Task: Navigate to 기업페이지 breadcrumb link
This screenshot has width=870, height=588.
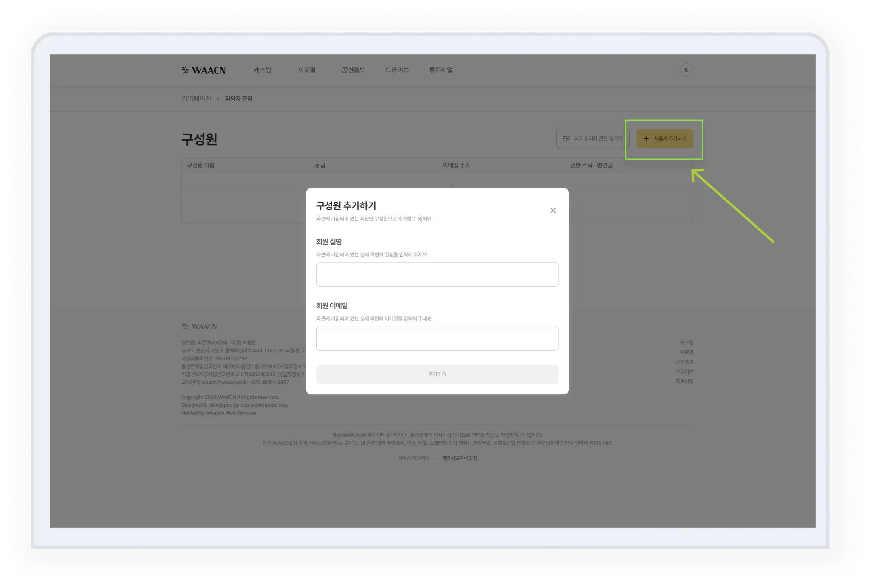Action: 196,98
